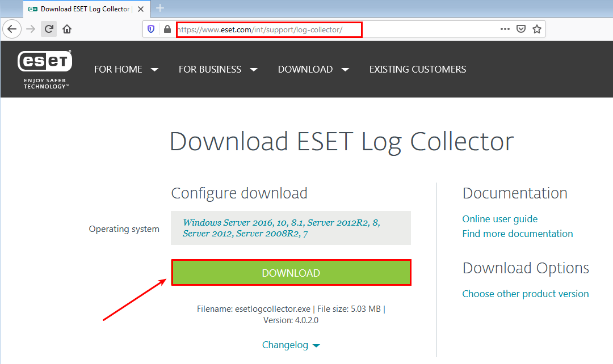Viewport: 613px width, 364px height.
Task: Save the page to Pocket
Action: [x=520, y=29]
